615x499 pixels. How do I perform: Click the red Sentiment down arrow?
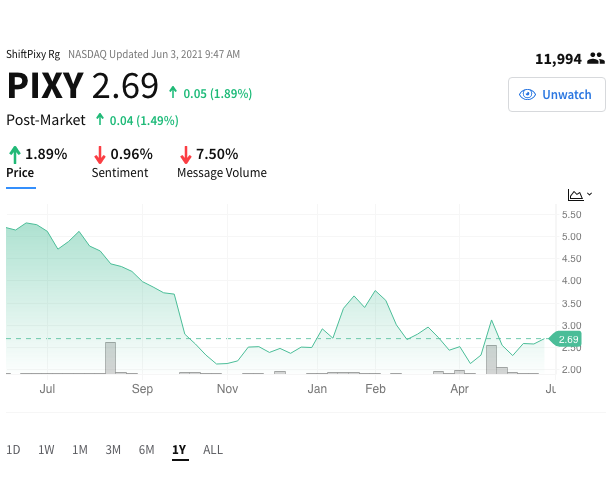point(100,155)
